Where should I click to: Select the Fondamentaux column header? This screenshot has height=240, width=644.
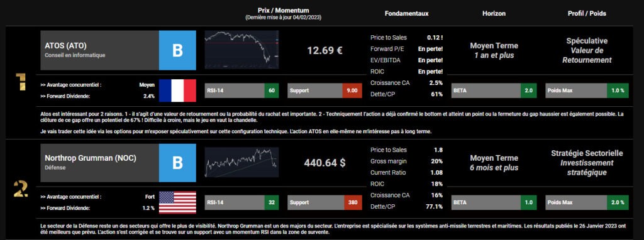tap(407, 14)
